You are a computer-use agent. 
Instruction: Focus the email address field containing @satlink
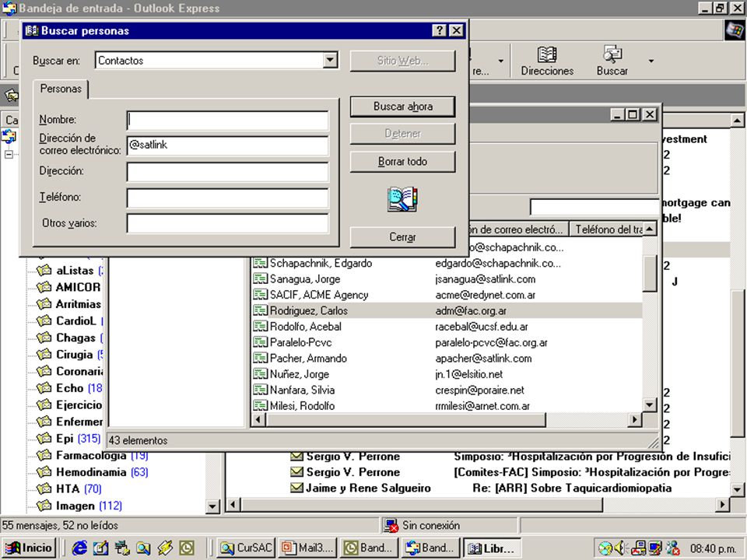228,145
